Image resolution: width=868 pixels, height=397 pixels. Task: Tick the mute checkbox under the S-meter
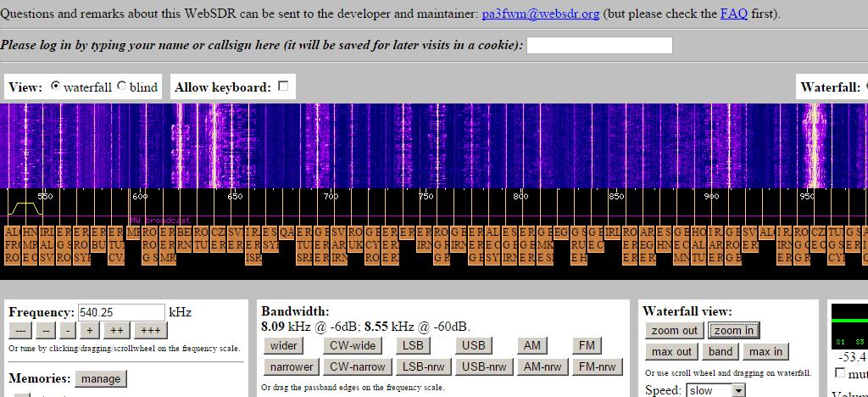[x=840, y=372]
